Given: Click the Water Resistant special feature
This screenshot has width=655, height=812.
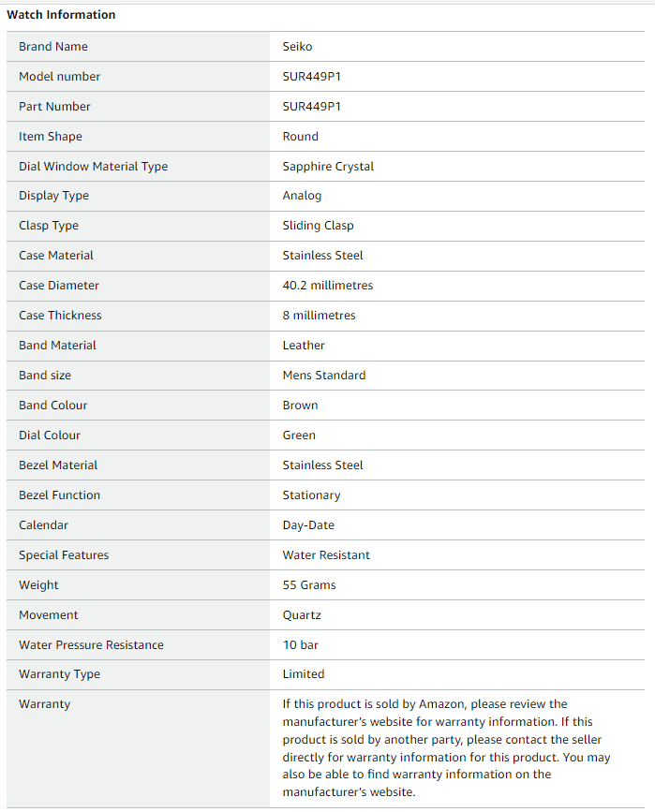Looking at the screenshot, I should (326, 555).
